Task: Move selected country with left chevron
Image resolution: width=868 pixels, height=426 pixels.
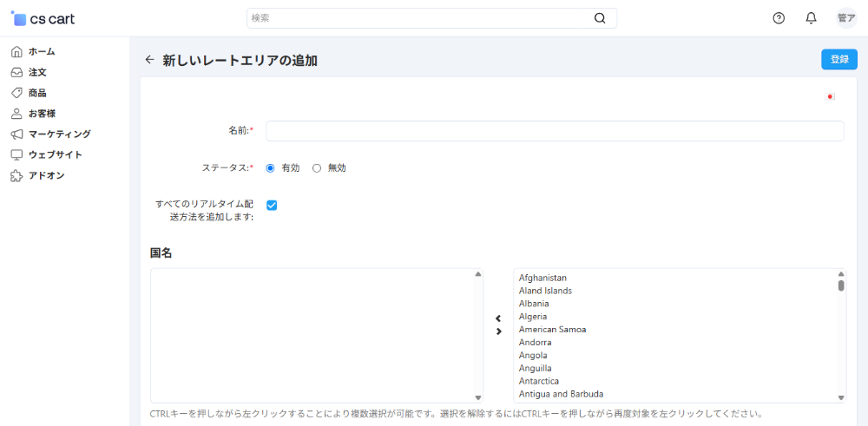Action: point(498,318)
